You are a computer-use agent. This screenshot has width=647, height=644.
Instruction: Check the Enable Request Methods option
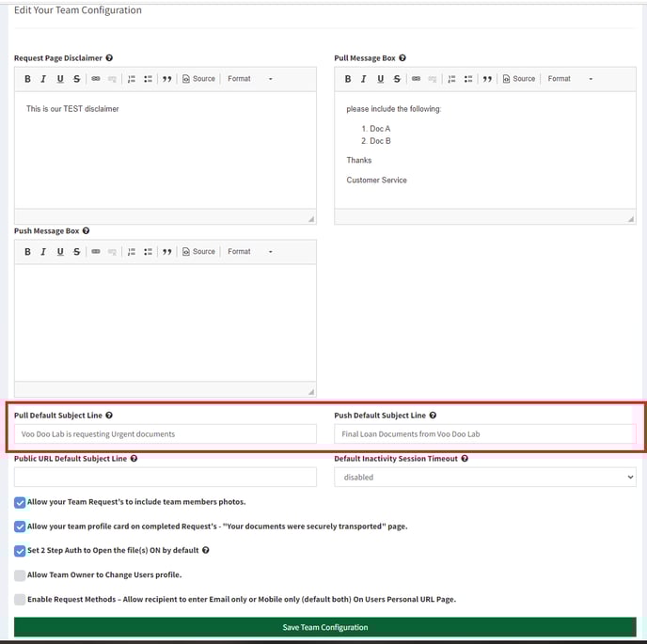click(21, 599)
